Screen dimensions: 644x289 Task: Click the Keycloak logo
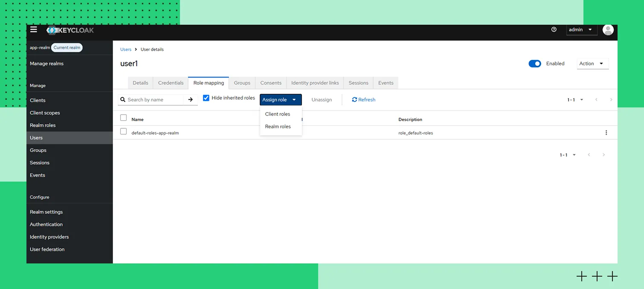pos(70,30)
